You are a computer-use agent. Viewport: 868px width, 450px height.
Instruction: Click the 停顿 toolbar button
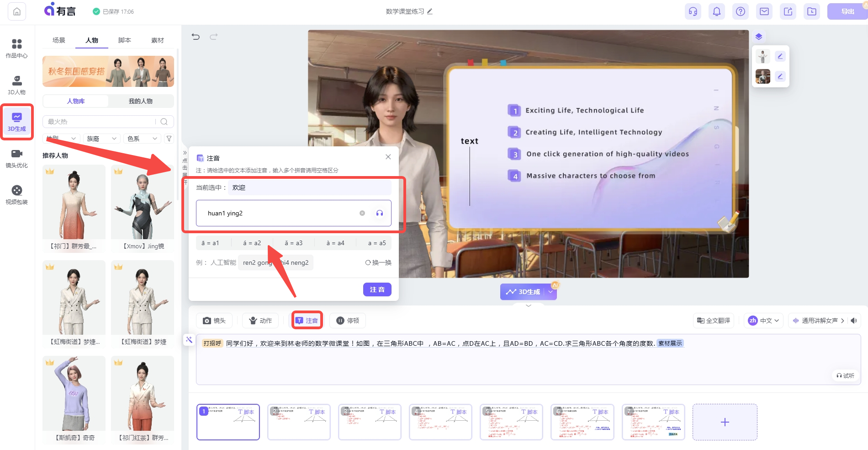click(348, 321)
